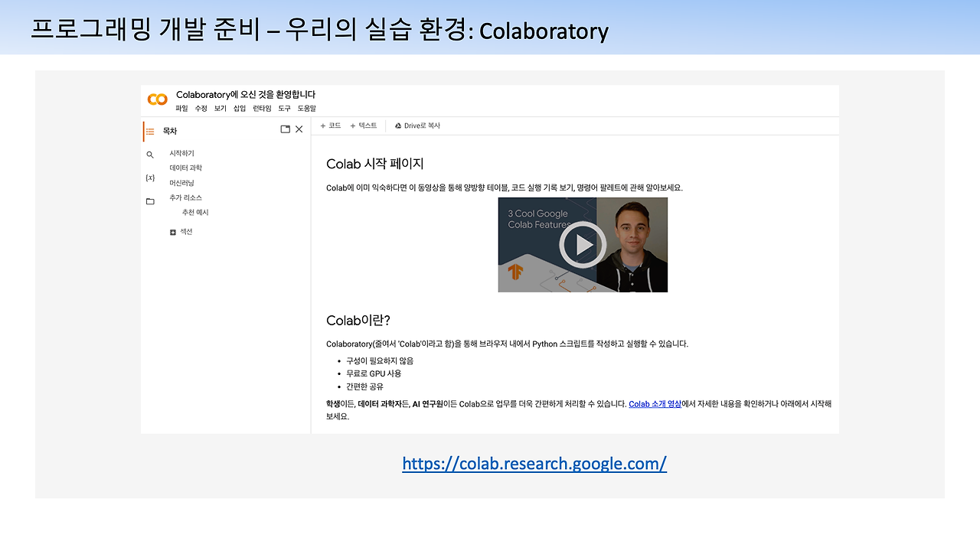The width and height of the screenshot is (980, 551).
Task: Open the colab.research.google.com link
Action: click(x=534, y=464)
